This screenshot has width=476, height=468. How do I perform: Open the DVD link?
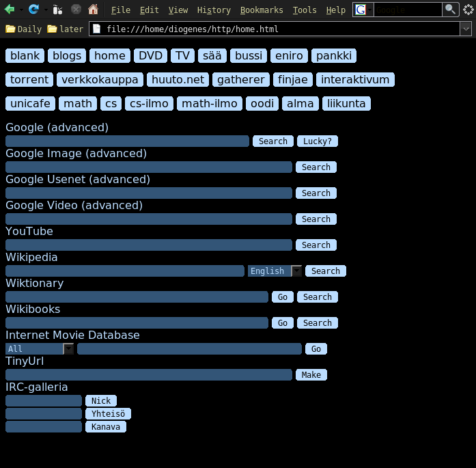[150, 56]
